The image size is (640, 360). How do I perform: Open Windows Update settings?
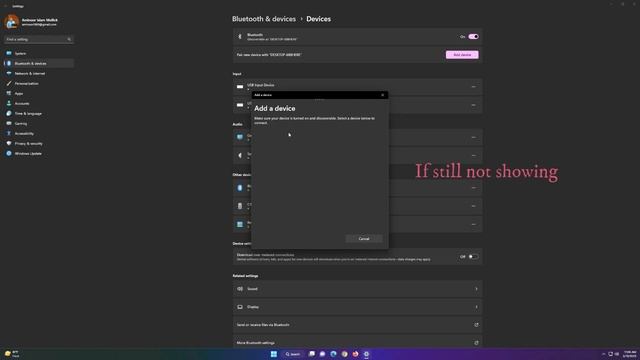point(39,153)
